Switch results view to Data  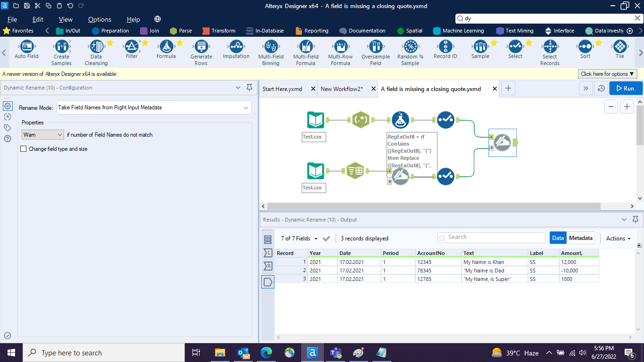(558, 238)
